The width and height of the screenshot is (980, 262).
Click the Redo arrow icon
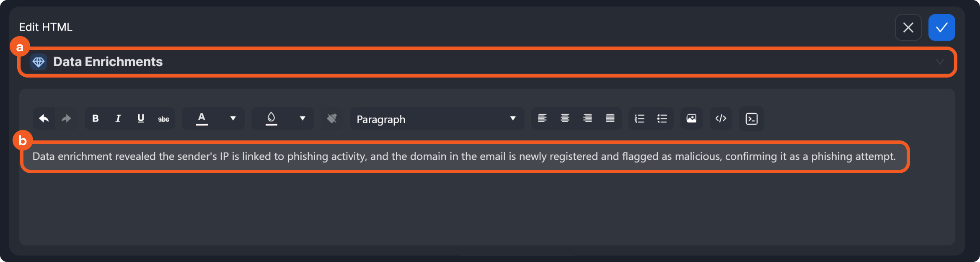[x=66, y=119]
